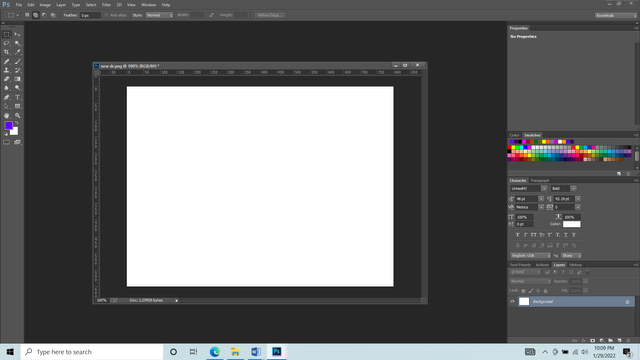The image size is (640, 360).
Task: Open the layer Kind filter dropdown
Action: point(525,272)
